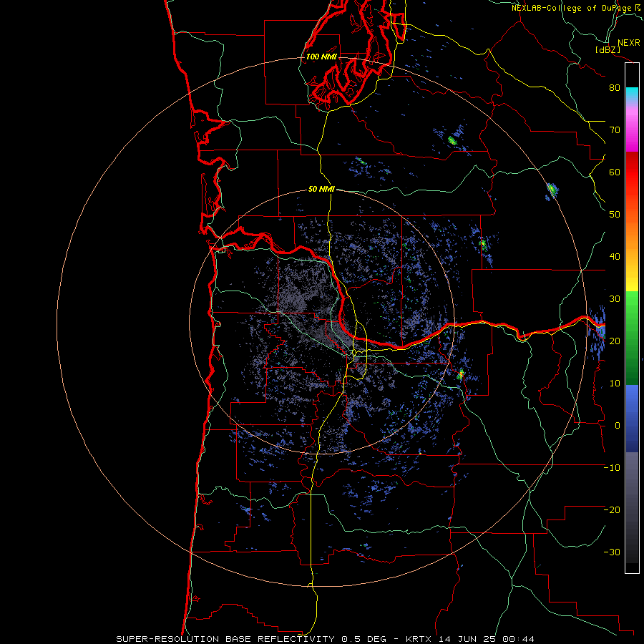Click the 40 value on the color scale
This screenshot has height=644, width=644.
point(615,257)
